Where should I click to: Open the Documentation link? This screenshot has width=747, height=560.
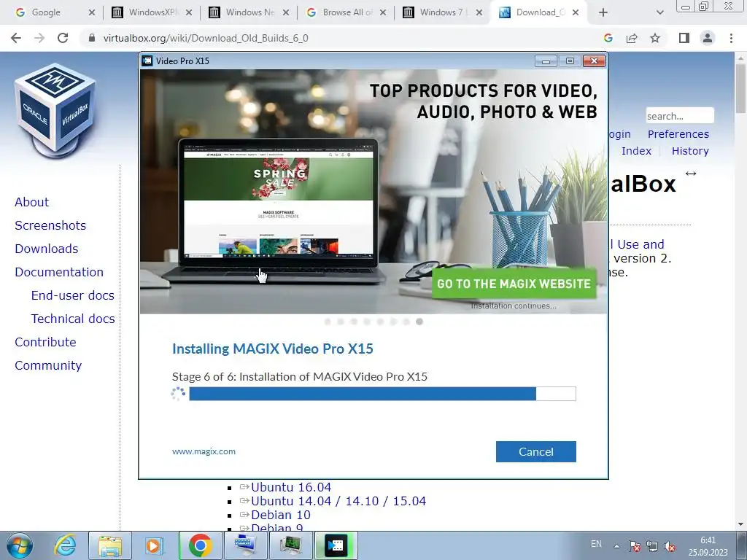pos(59,272)
